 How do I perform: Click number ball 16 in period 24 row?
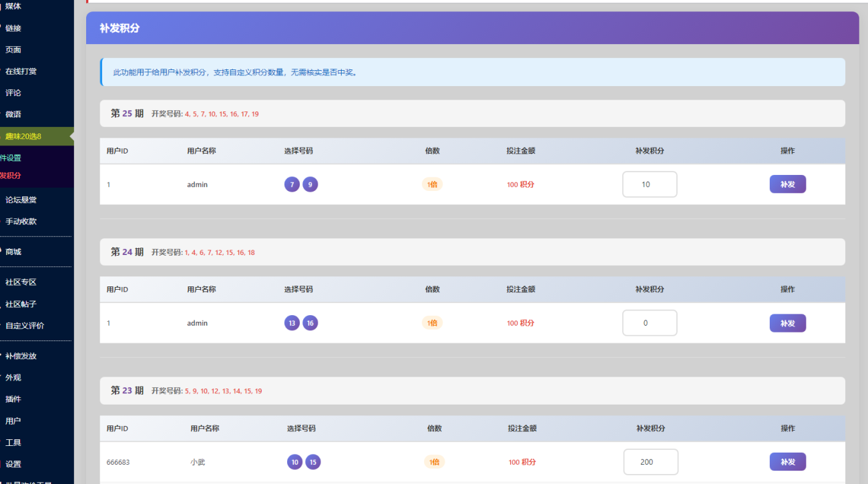[310, 323]
